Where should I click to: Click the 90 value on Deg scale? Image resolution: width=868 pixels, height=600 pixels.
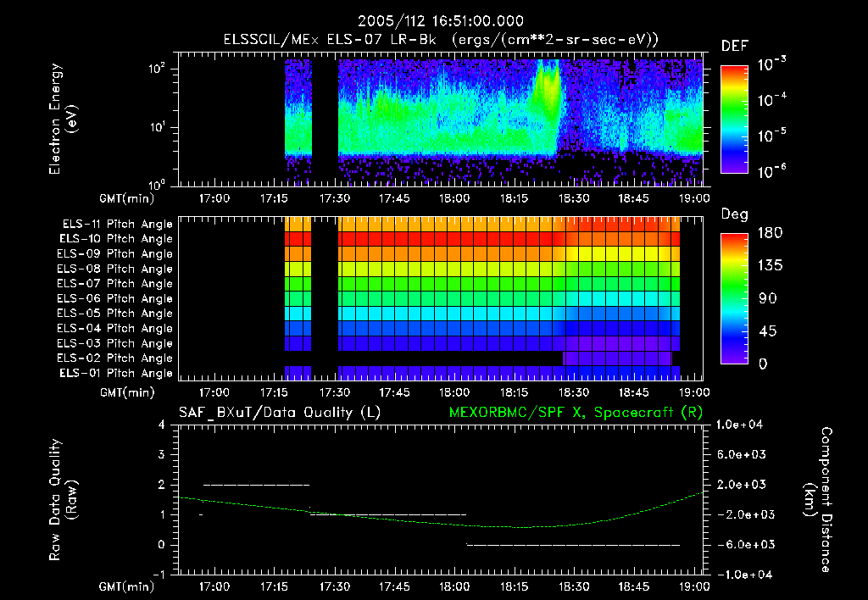(x=767, y=298)
